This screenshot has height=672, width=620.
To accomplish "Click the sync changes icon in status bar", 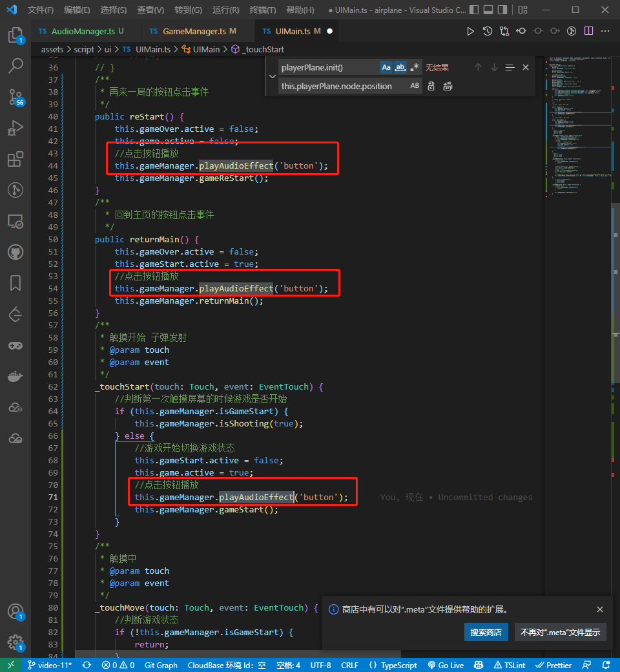I will (87, 665).
